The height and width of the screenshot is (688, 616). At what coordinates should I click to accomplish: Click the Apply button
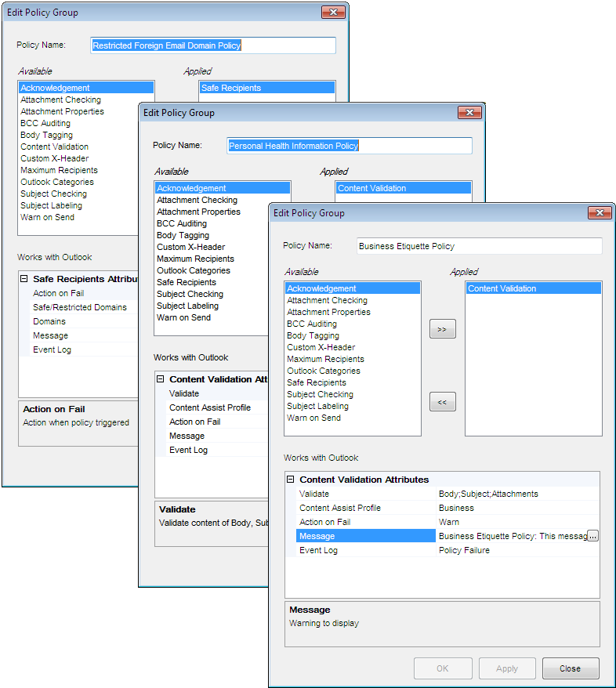tap(507, 668)
